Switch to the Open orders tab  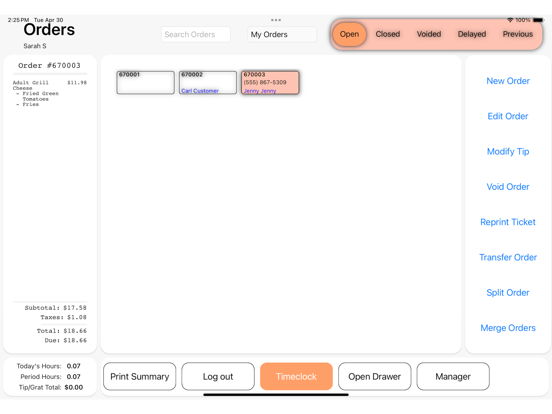coord(349,34)
